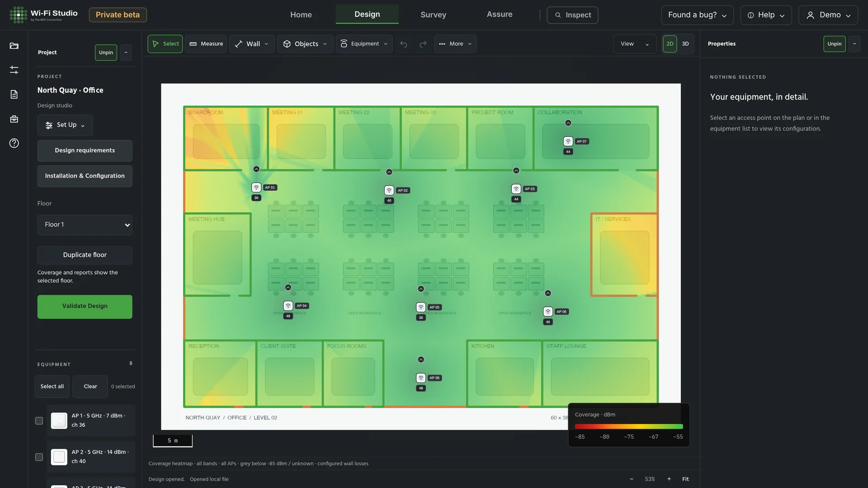The width and height of the screenshot is (868, 488).
Task: Tick the AP 1 checkbox in equipment list
Action: (x=39, y=421)
